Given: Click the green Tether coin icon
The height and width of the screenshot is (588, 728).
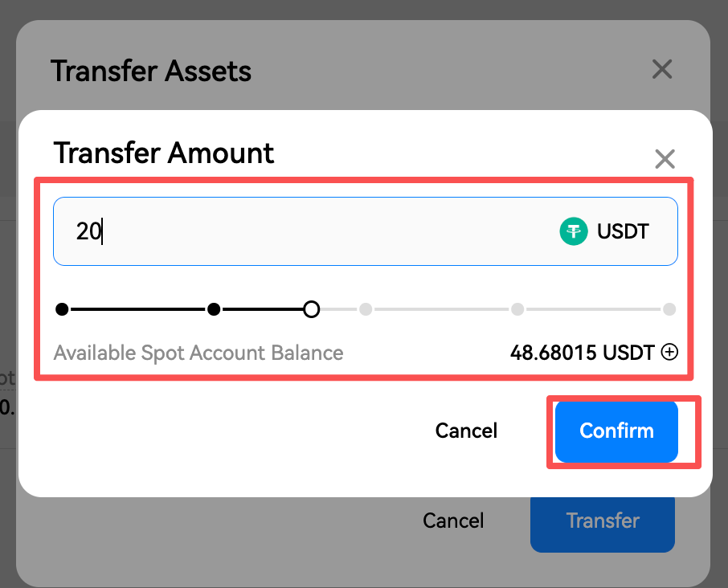Looking at the screenshot, I should (574, 231).
